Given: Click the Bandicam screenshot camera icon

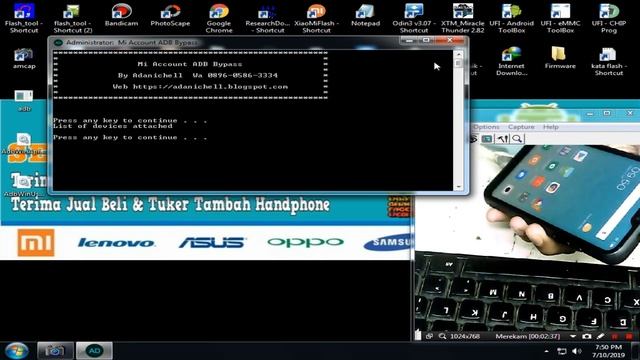Looking at the screenshot, I should pyautogui.click(x=587, y=336).
